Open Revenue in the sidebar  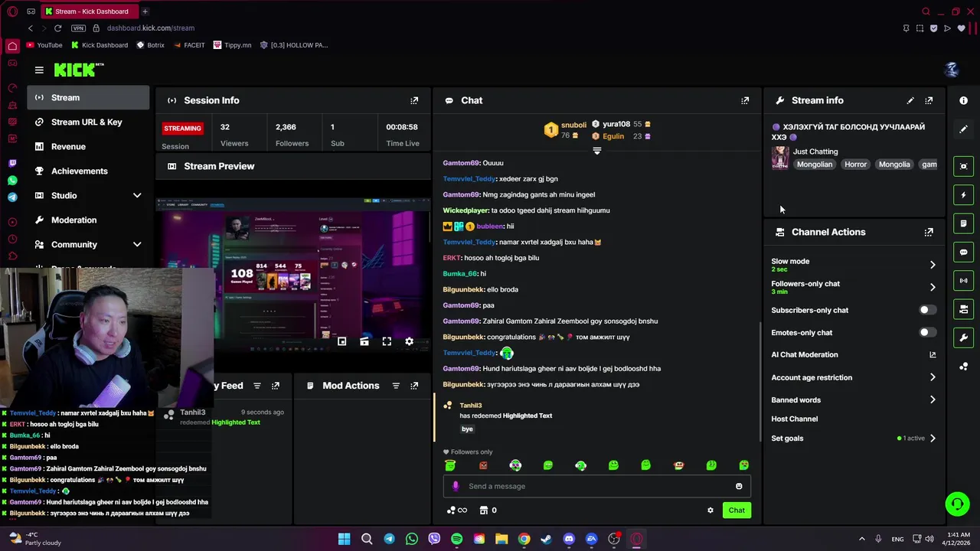tap(88, 146)
